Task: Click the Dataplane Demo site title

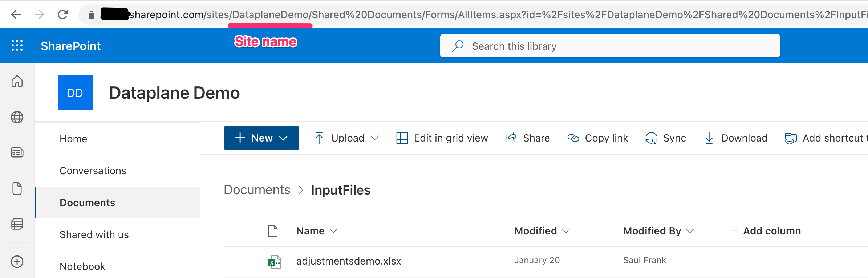Action: tap(174, 93)
